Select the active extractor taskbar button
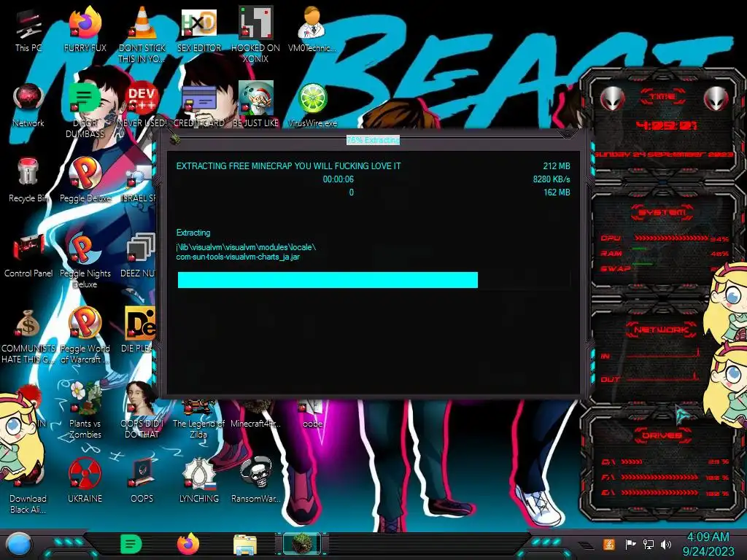 click(301, 543)
